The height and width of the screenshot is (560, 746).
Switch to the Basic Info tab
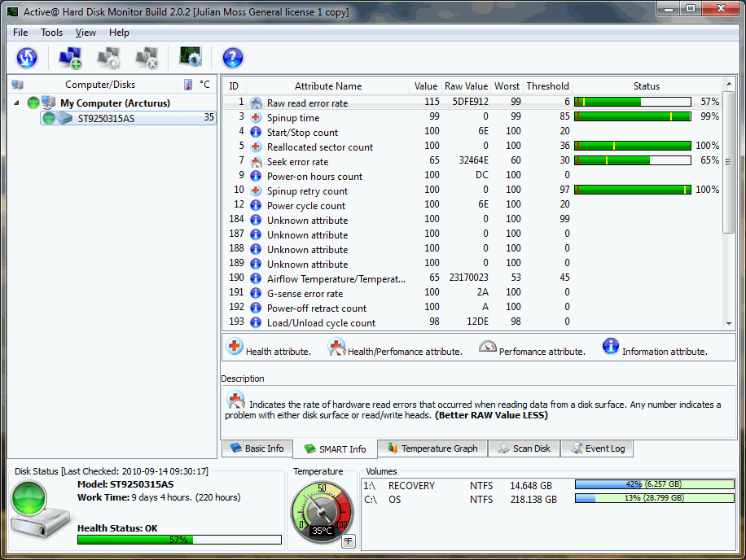coord(257,448)
